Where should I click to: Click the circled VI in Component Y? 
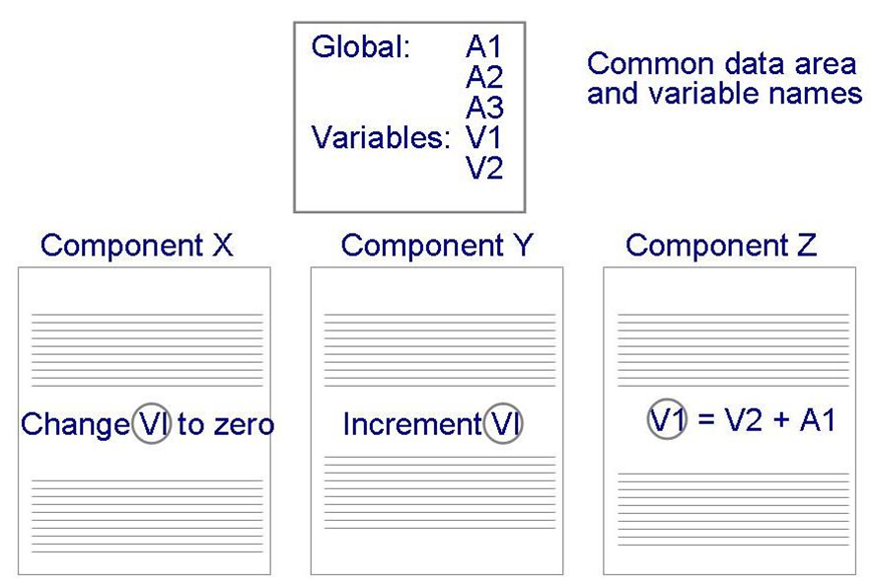pyautogui.click(x=505, y=424)
